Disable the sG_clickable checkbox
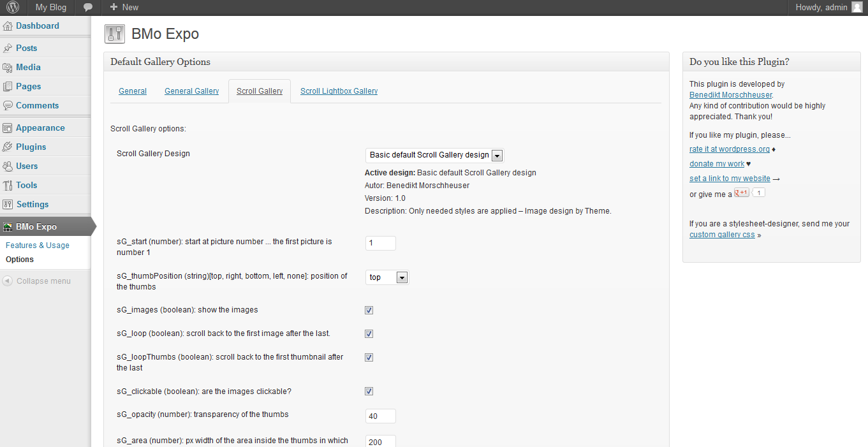 click(369, 392)
